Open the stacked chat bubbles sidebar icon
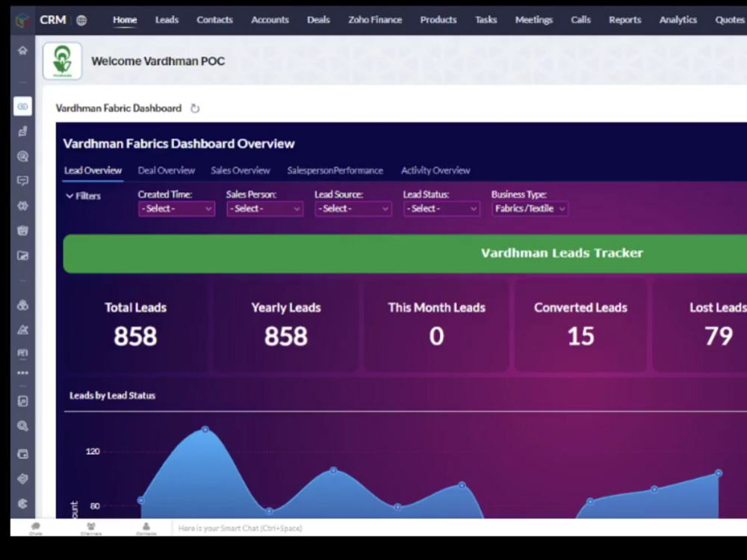This screenshot has height=560, width=747. click(x=22, y=131)
